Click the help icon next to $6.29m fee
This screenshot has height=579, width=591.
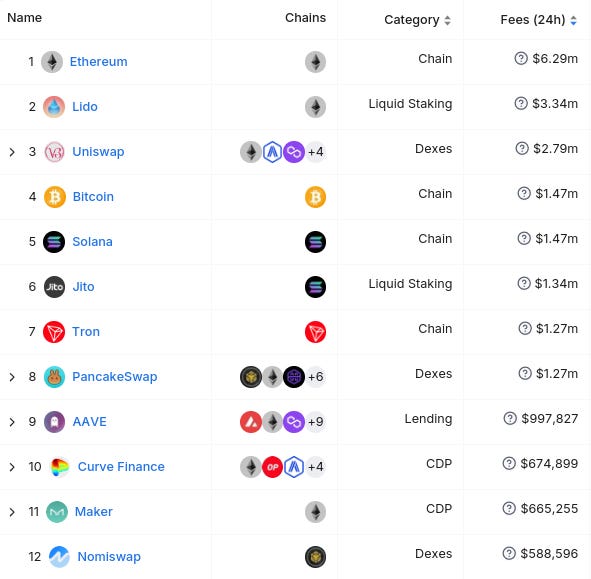(x=521, y=58)
